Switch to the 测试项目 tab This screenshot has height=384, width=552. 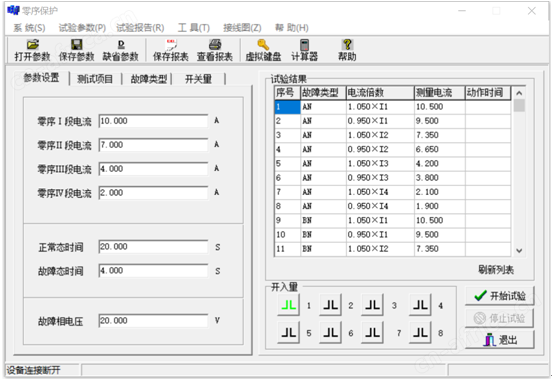click(x=95, y=79)
